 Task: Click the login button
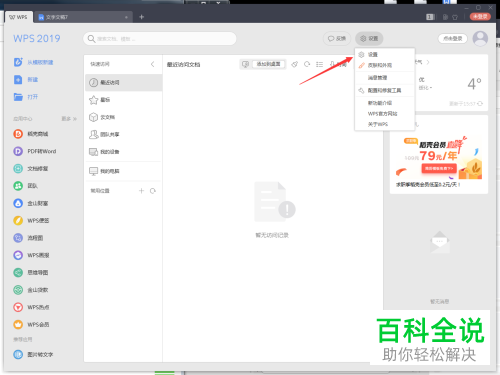(x=453, y=39)
